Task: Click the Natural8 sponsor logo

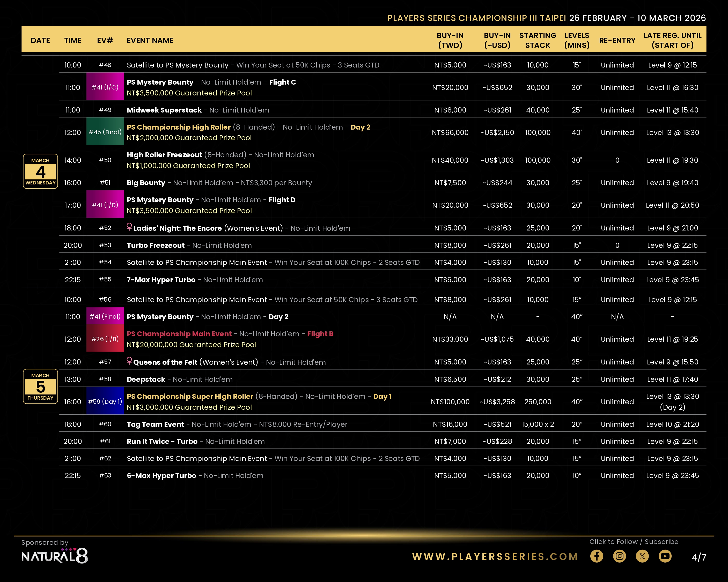Action: (x=54, y=556)
